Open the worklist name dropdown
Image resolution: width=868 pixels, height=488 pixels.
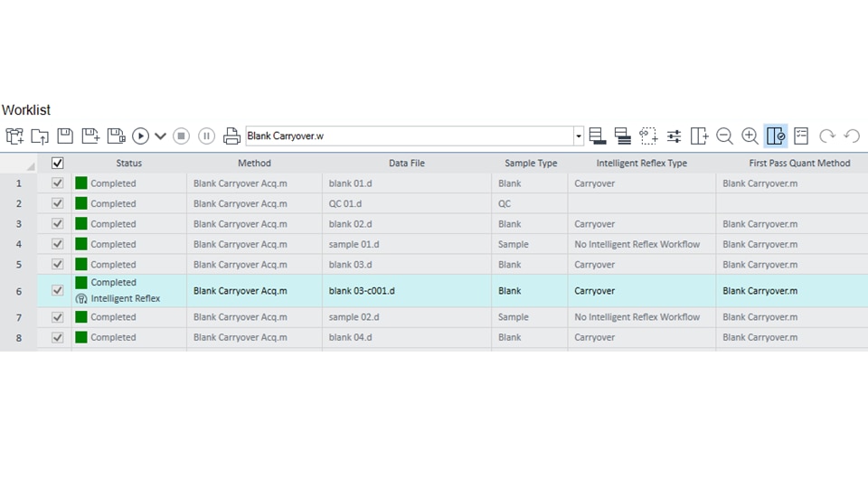(x=579, y=136)
